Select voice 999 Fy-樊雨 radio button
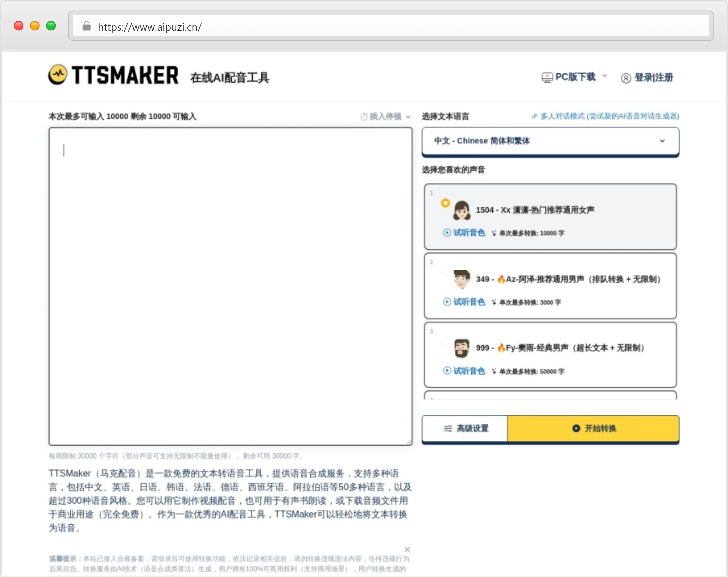Screen dimensions: 728x577 tap(445, 341)
